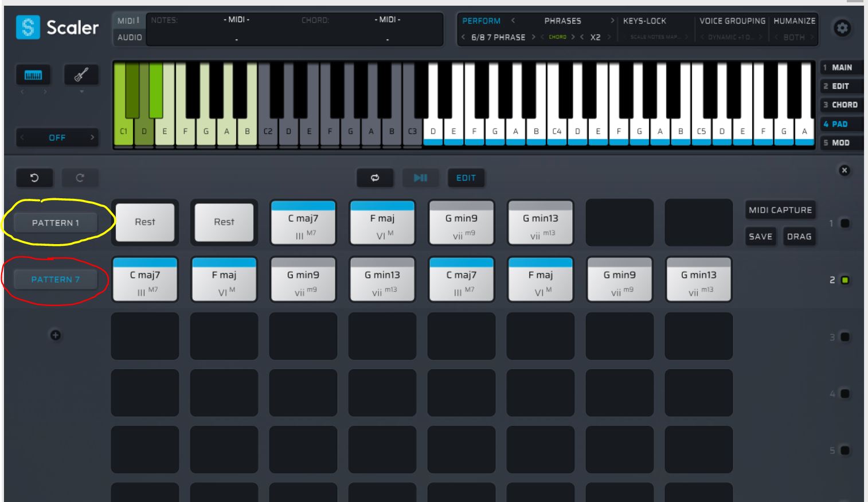The image size is (868, 502).
Task: Select the keyboard view icon
Action: (33, 75)
